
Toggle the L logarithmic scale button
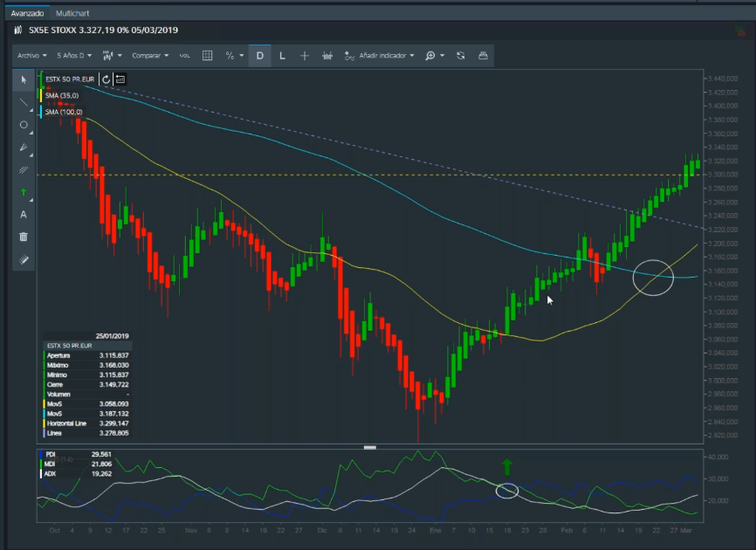pos(282,55)
